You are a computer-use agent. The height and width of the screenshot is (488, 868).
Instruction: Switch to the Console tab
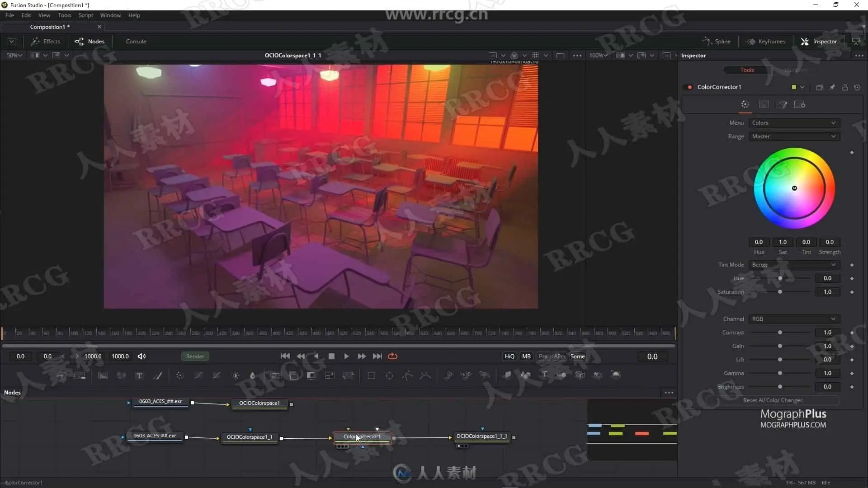point(136,41)
